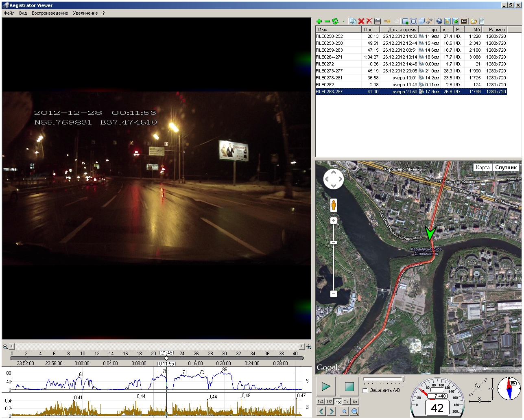The width and height of the screenshot is (524, 420).
Task: Zoom out timeline with left magnifier icon
Action: 5,347
